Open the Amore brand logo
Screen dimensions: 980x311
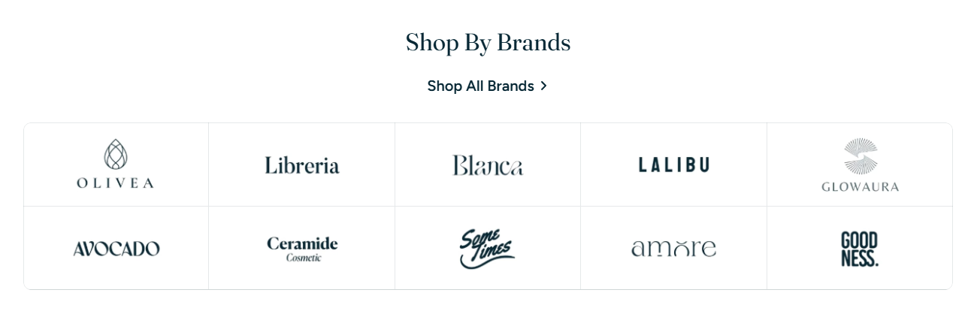click(673, 249)
